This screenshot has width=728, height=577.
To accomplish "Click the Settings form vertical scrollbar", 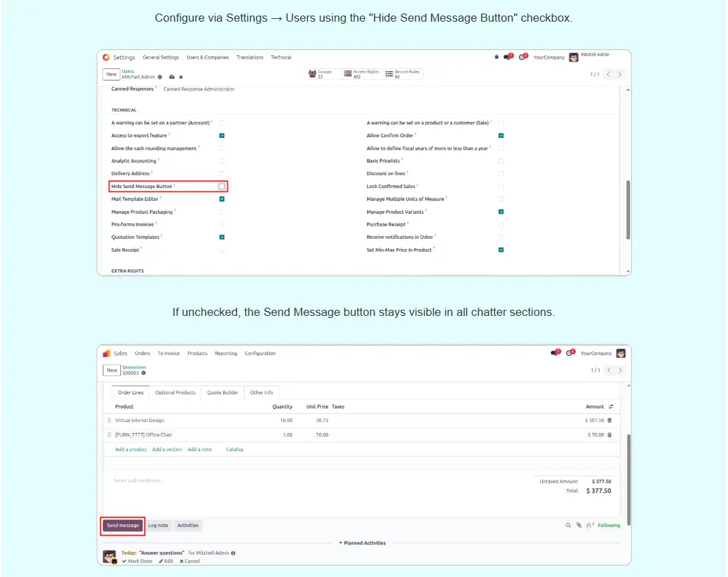I will pyautogui.click(x=629, y=210).
